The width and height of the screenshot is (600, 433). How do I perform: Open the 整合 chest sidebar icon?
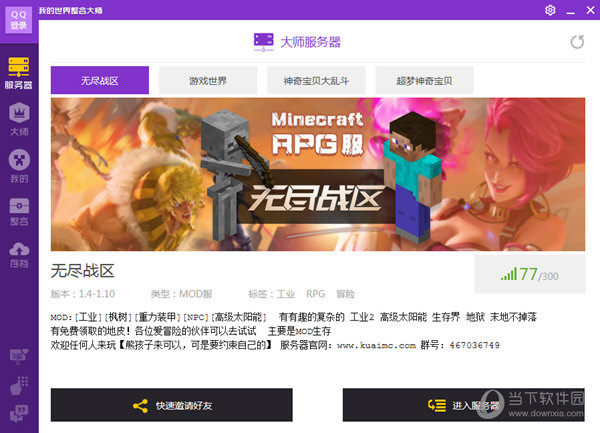coord(19,212)
